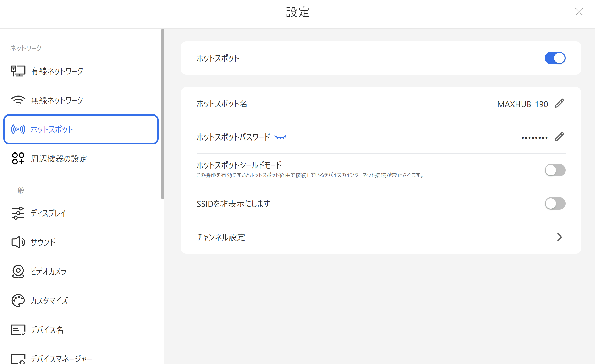Click the display sliders icon
The image size is (595, 364).
point(18,213)
